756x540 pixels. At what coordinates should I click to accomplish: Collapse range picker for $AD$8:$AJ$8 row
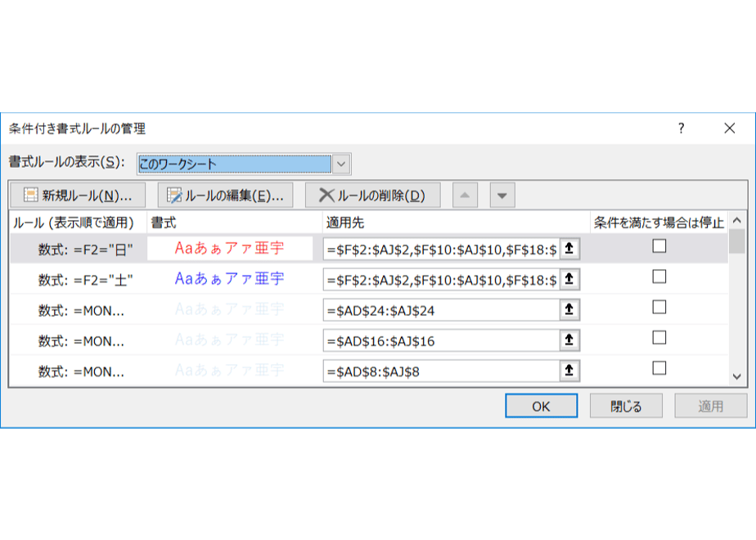(x=569, y=371)
